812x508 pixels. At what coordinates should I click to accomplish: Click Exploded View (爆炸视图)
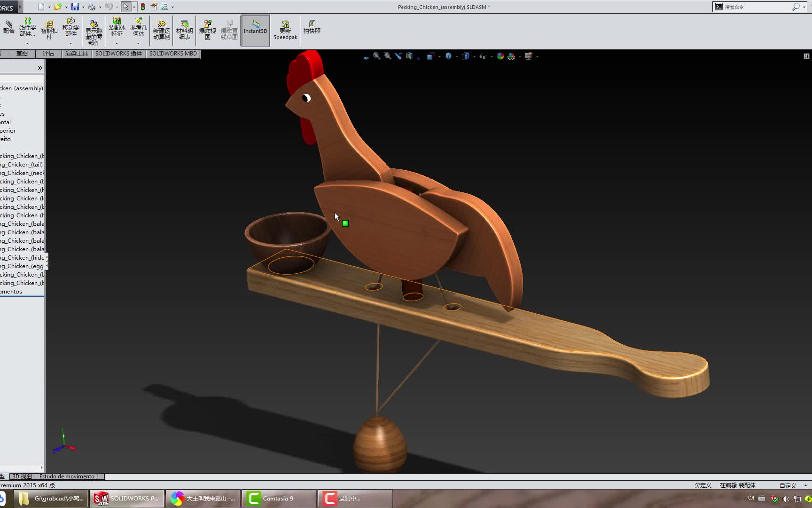click(208, 30)
